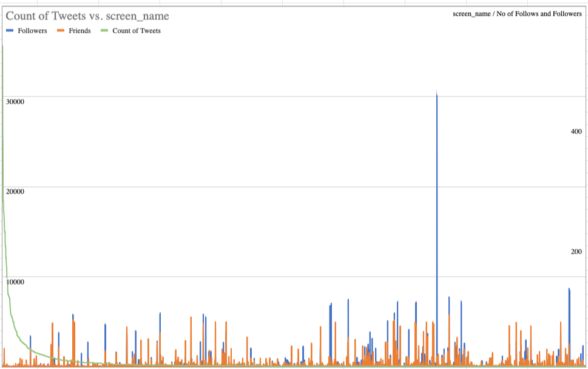The width and height of the screenshot is (588, 369).
Task: Click the chart title 'Count of Tweets vs. screen_name'
Action: 87,16
